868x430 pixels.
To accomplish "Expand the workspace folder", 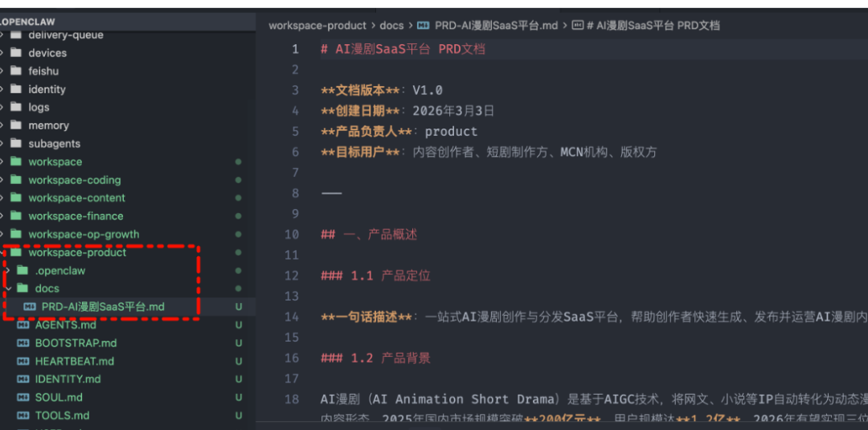I will pos(55,162).
